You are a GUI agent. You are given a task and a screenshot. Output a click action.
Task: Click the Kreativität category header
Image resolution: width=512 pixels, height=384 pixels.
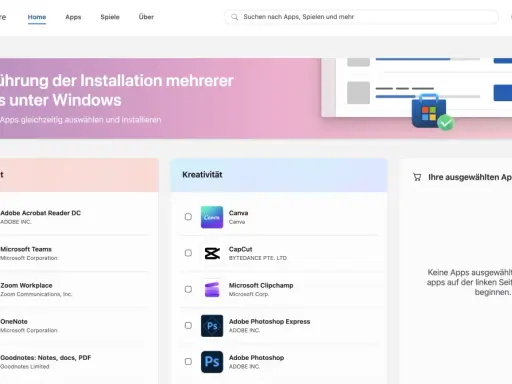pyautogui.click(x=279, y=175)
